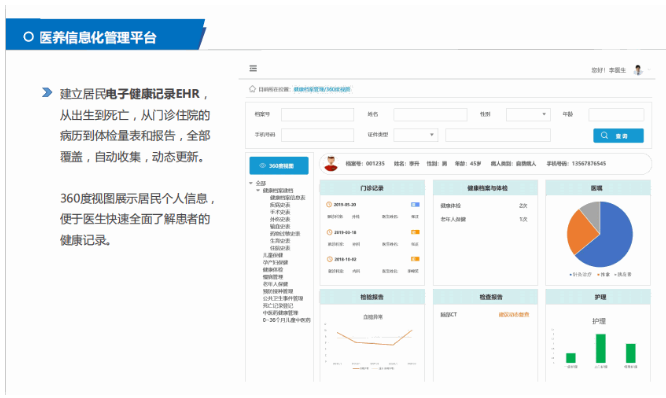Click the home icon in breadcrumb
Image resolution: width=666 pixels, height=398 pixels.
pos(252,89)
